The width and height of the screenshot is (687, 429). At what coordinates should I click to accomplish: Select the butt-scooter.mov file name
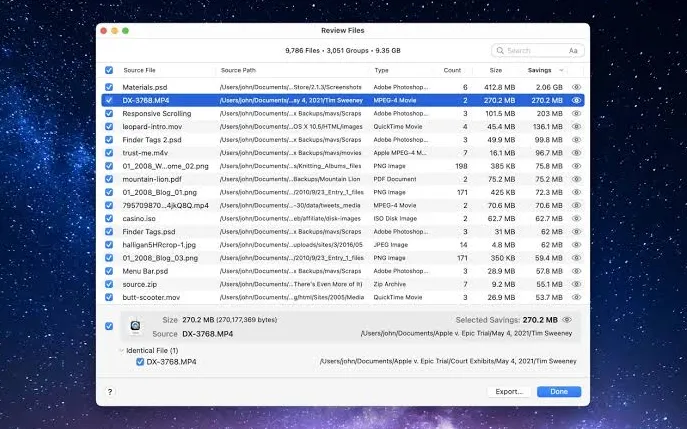click(x=151, y=298)
